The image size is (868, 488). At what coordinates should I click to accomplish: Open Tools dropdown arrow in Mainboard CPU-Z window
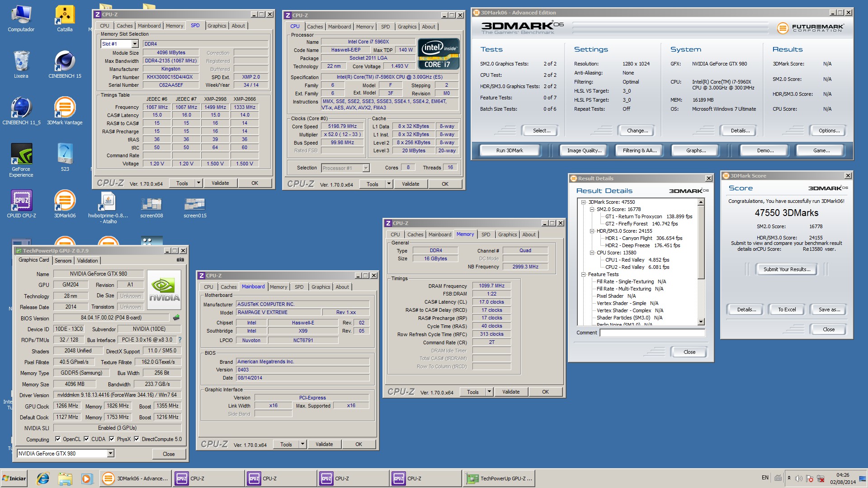(x=302, y=444)
